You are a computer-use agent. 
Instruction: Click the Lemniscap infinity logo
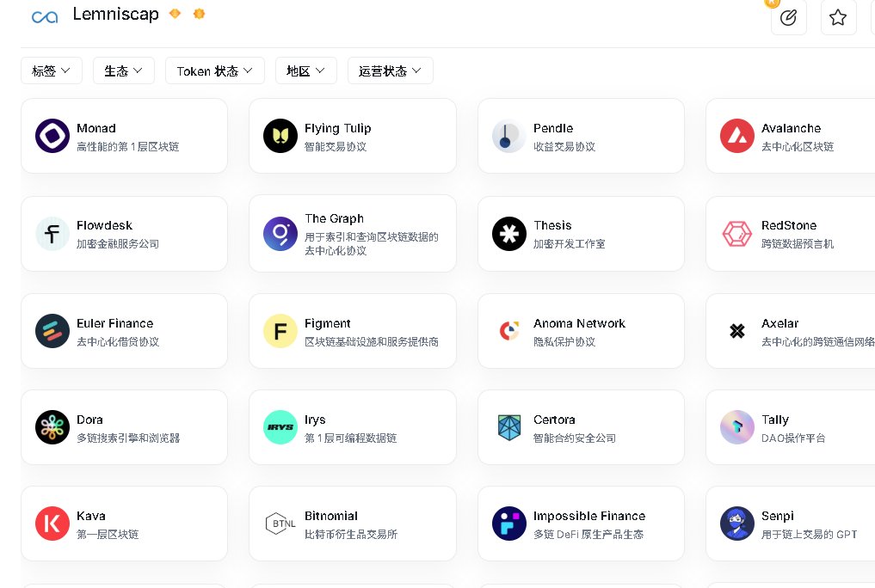[x=45, y=16]
